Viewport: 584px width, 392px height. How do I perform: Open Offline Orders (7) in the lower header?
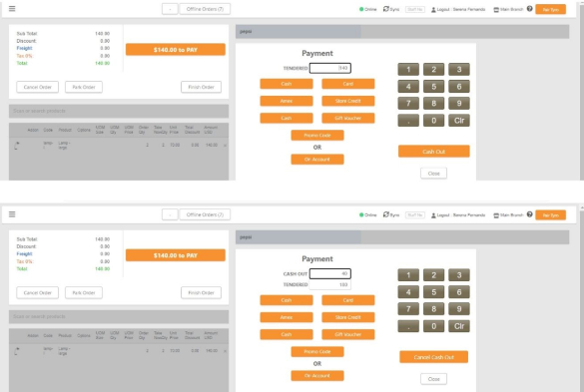click(205, 214)
